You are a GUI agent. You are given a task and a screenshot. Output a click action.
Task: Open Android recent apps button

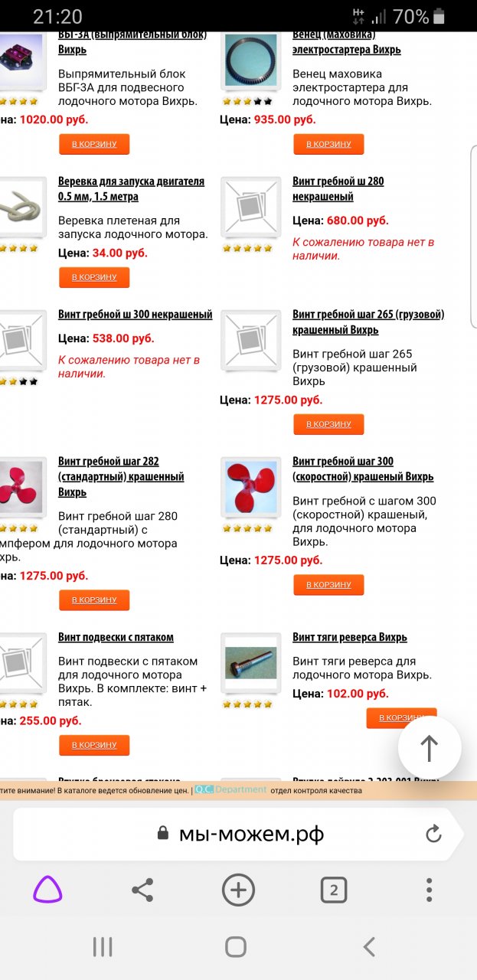103,947
